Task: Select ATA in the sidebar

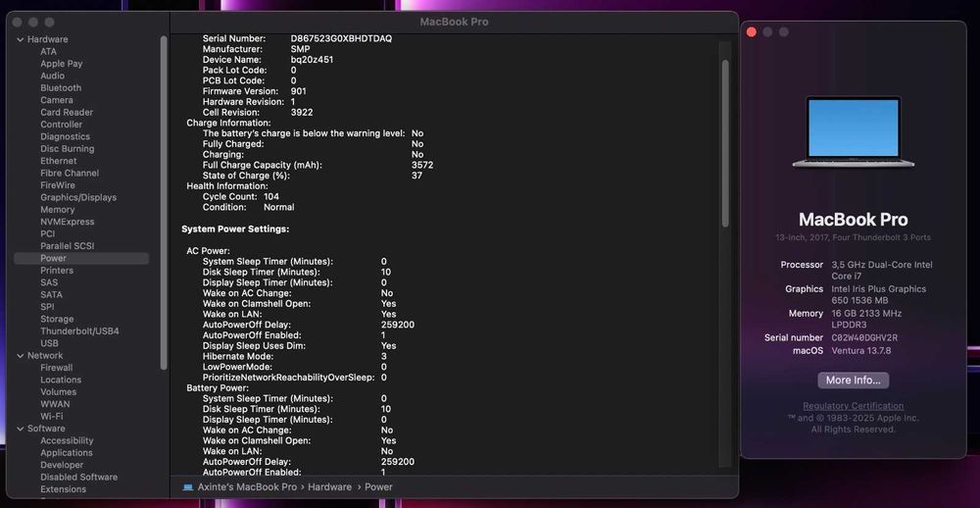Action: [x=48, y=51]
